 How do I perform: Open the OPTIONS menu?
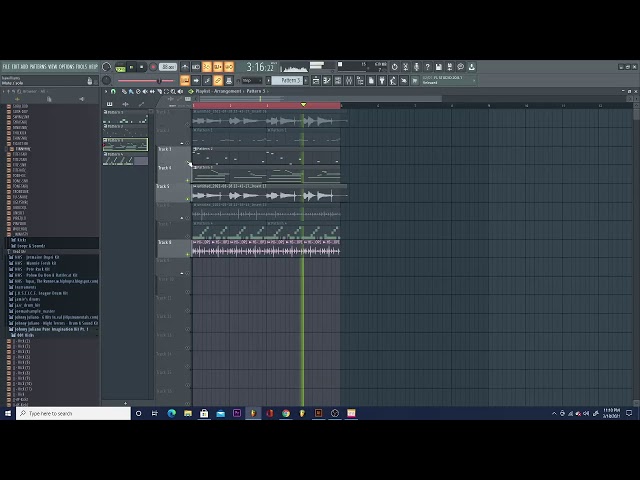coord(67,67)
